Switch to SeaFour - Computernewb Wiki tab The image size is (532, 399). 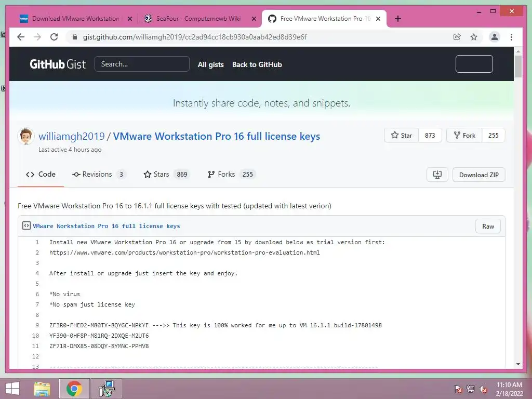click(198, 19)
